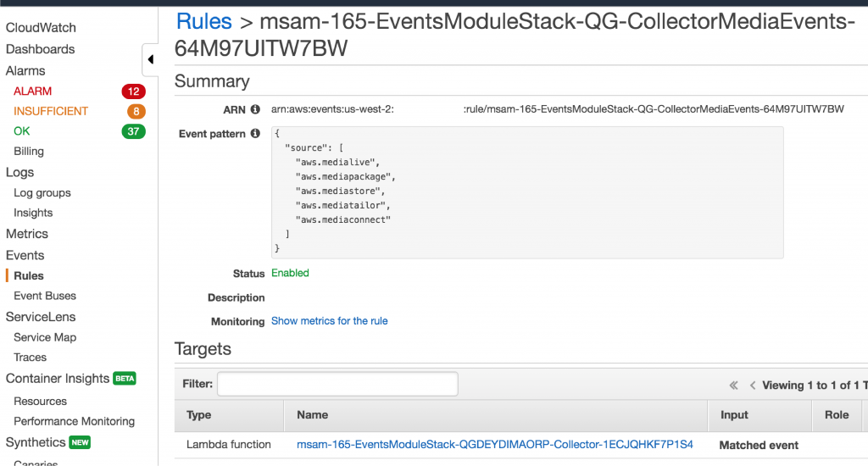Filter alarms by ALARM state
This screenshot has height=466, width=868.
pyautogui.click(x=33, y=92)
